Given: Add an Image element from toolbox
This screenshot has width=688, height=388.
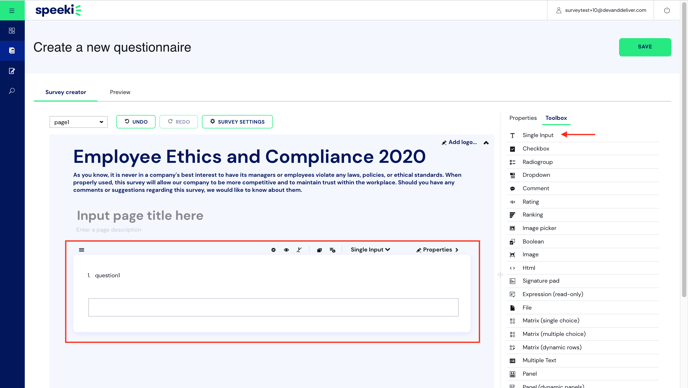Looking at the screenshot, I should point(583,255).
